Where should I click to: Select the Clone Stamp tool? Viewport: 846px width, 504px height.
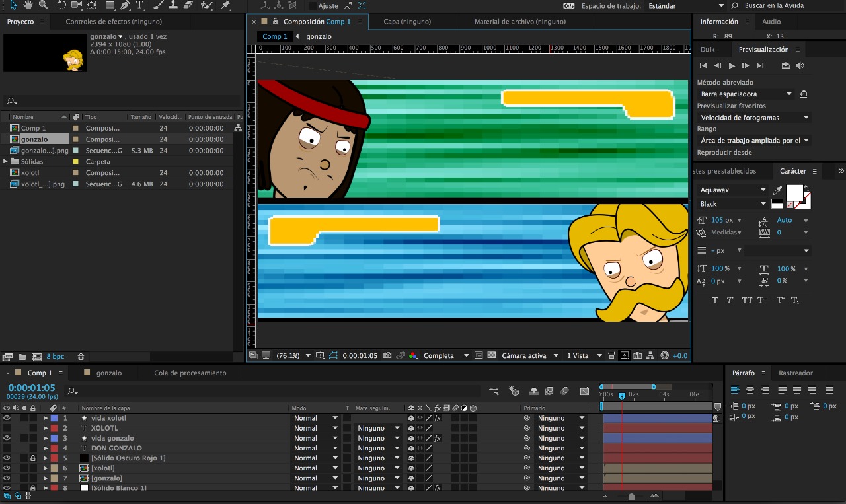tap(173, 5)
